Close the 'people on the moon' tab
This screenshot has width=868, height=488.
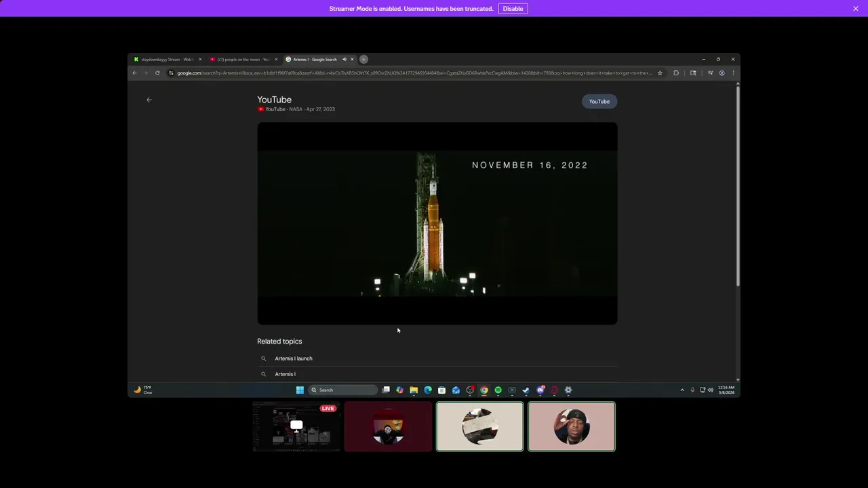(276, 60)
